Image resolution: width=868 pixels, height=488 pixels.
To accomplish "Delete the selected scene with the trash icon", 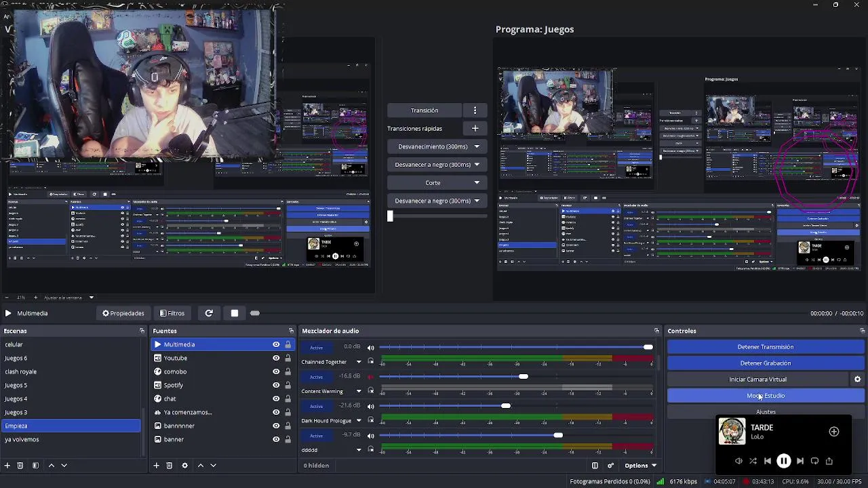I will pyautogui.click(x=20, y=466).
